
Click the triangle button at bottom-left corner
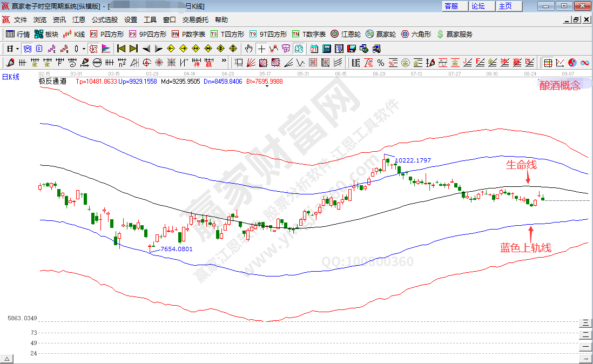[7, 359]
